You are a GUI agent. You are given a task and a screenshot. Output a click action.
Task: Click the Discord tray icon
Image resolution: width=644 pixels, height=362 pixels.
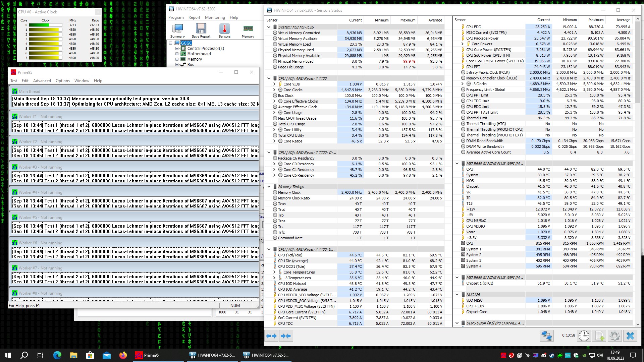pyautogui.click(x=544, y=355)
